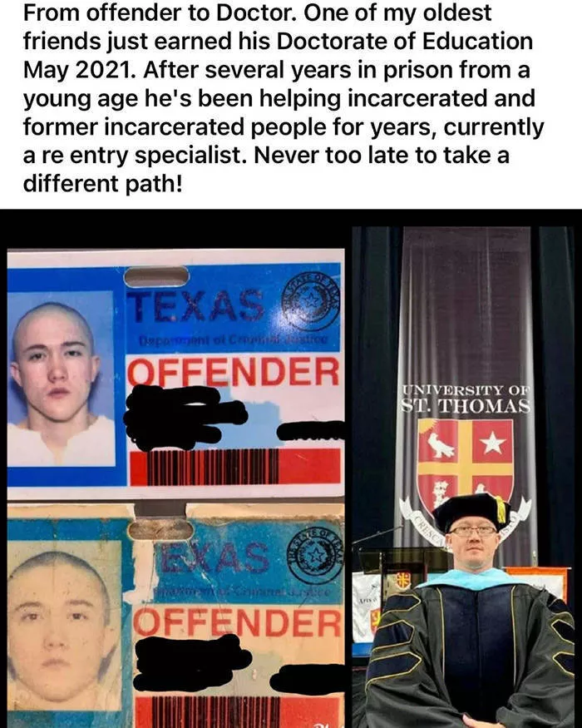Click the black doctoral tam with gold tassel
The image size is (582, 728).
tap(472, 511)
